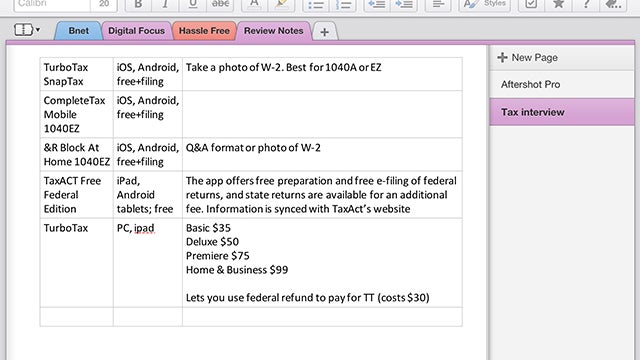Add a new section tab
This screenshot has height=360, width=640.
(324, 32)
